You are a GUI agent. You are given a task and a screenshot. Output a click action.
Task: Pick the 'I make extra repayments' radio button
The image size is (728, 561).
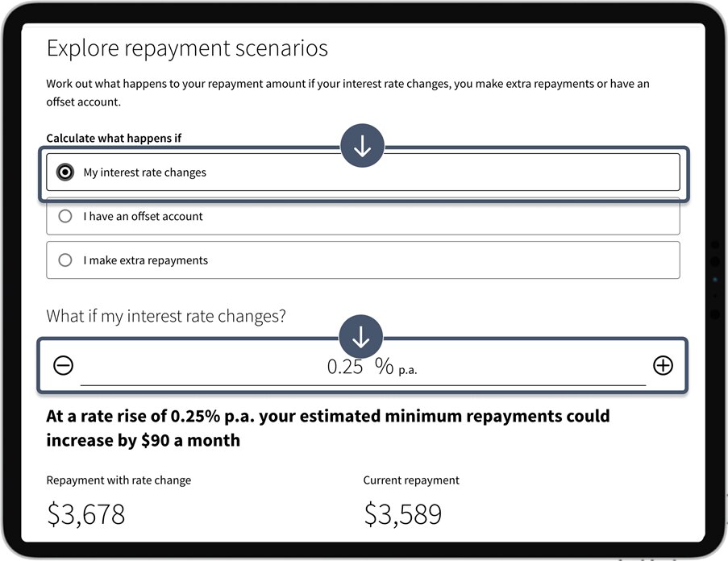[65, 260]
